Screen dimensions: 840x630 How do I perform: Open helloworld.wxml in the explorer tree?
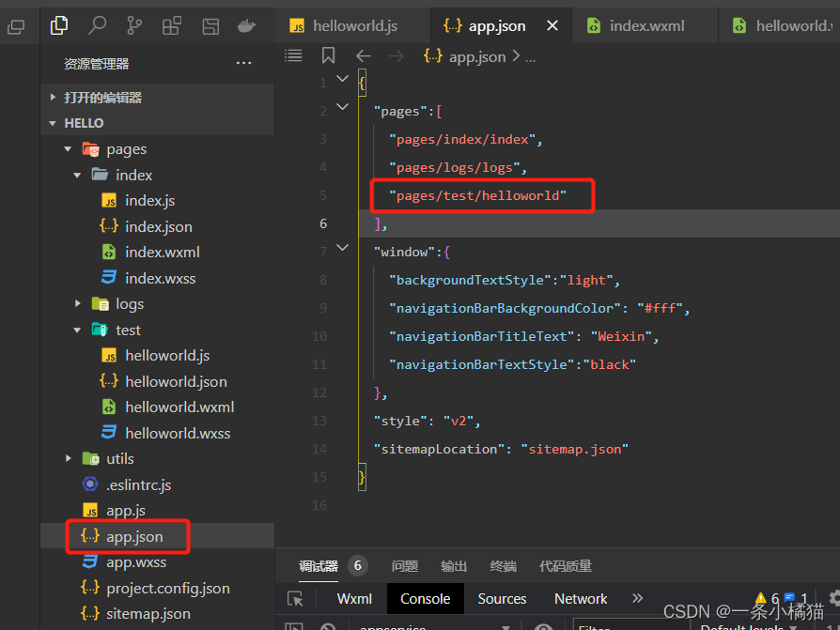point(179,407)
